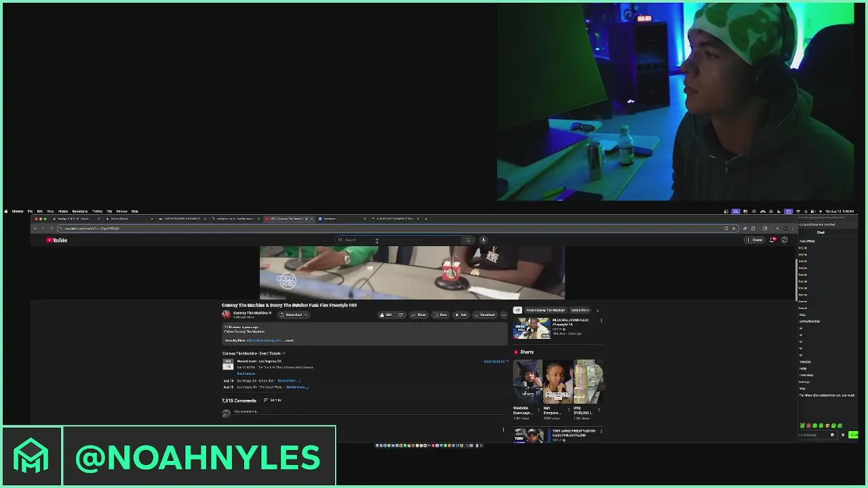Viewport: 868px width, 488px height.
Task: Click the Chat header in chat panel
Action: (821, 232)
